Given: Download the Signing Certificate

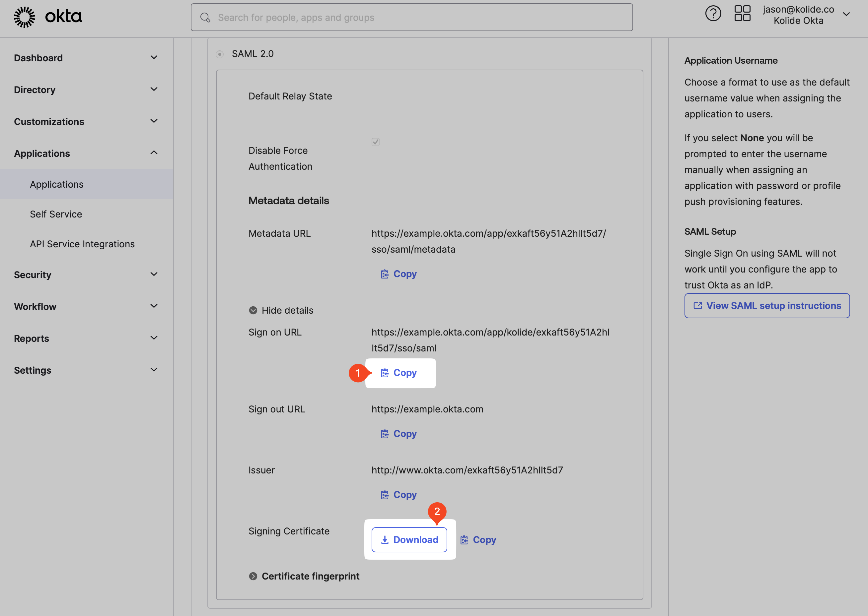Looking at the screenshot, I should point(409,540).
